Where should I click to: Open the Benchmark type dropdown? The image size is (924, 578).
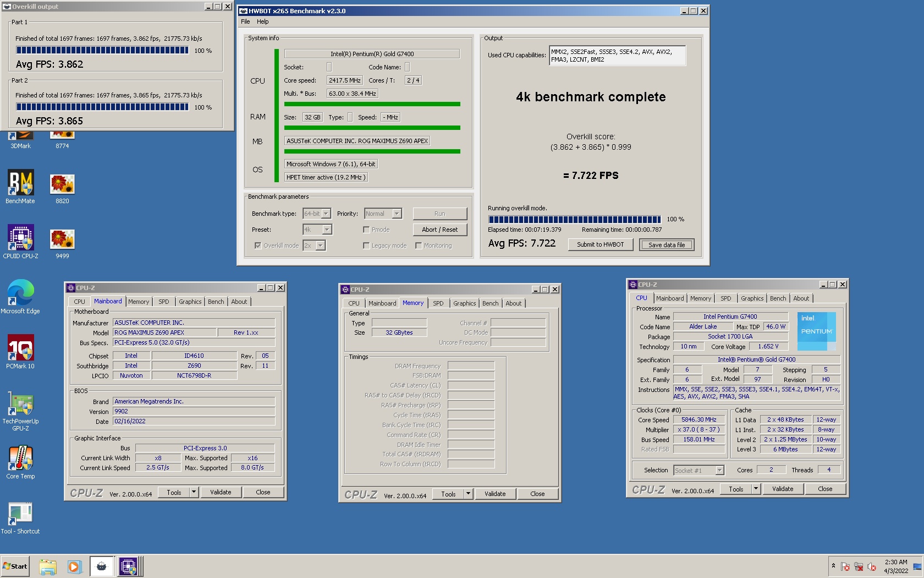pyautogui.click(x=326, y=214)
